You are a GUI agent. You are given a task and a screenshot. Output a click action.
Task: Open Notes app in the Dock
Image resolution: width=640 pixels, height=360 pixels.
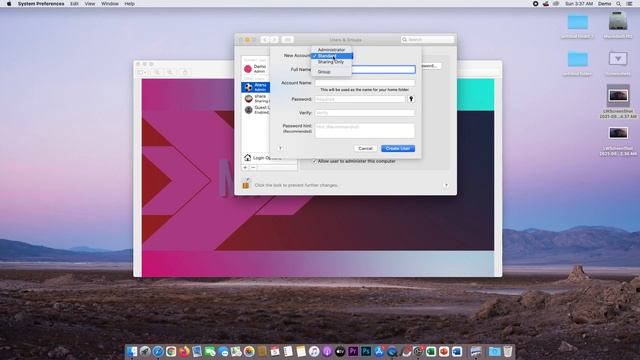301,351
